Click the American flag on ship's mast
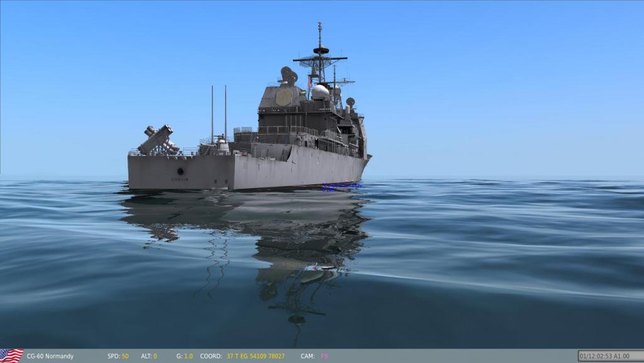Image resolution: width=644 pixels, height=363 pixels. [309, 83]
